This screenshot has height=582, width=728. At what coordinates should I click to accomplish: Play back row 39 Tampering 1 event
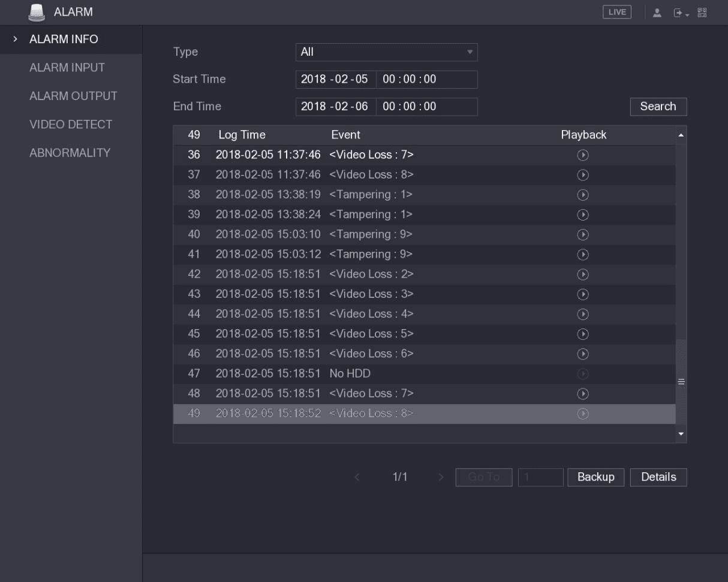click(582, 215)
